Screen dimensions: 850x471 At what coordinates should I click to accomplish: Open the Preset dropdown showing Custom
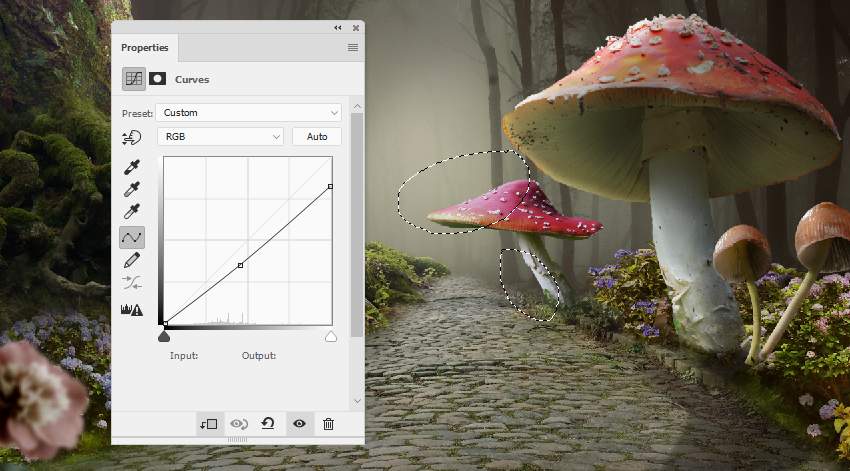pyautogui.click(x=249, y=113)
